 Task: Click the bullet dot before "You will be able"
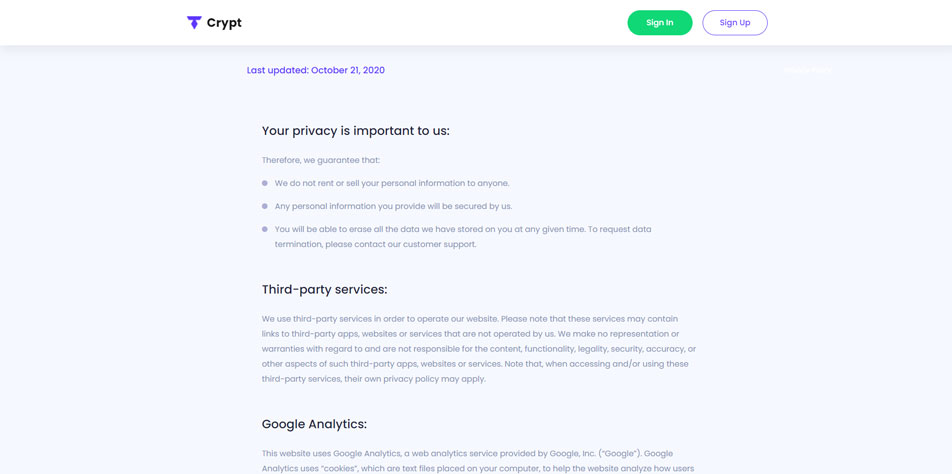click(x=265, y=229)
